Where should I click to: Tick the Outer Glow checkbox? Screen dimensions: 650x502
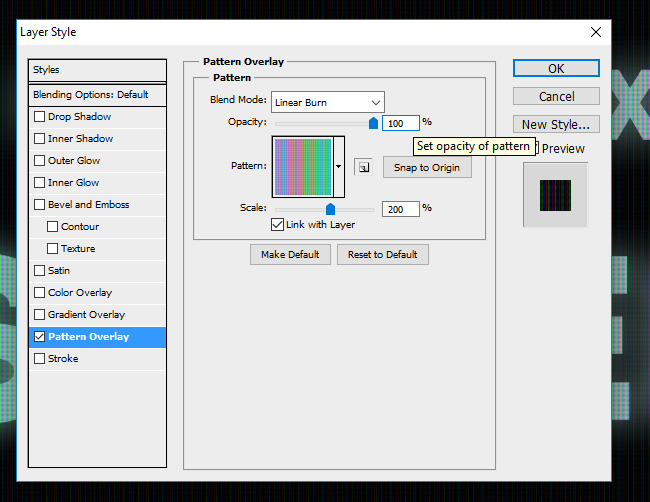39,160
